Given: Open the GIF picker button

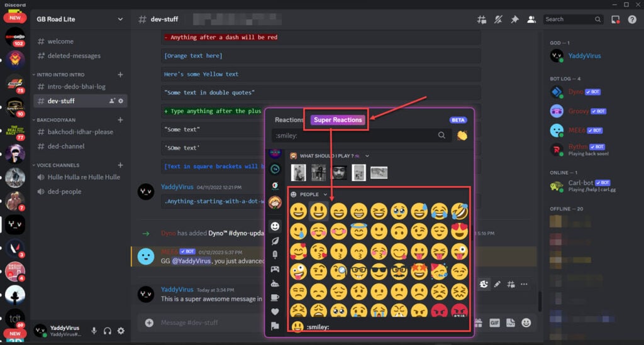Looking at the screenshot, I should (x=494, y=323).
